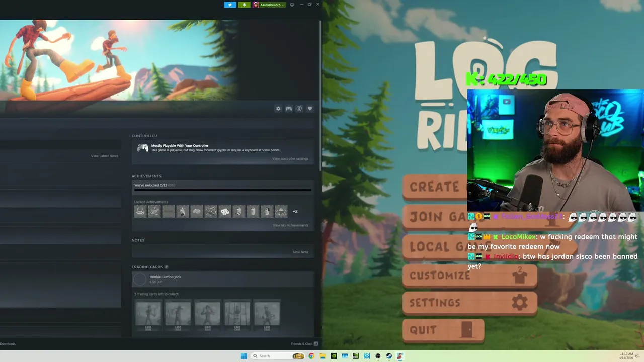This screenshot has height=362, width=644.
Task: Click LOCAL GAME in the game menu
Action: (x=436, y=246)
